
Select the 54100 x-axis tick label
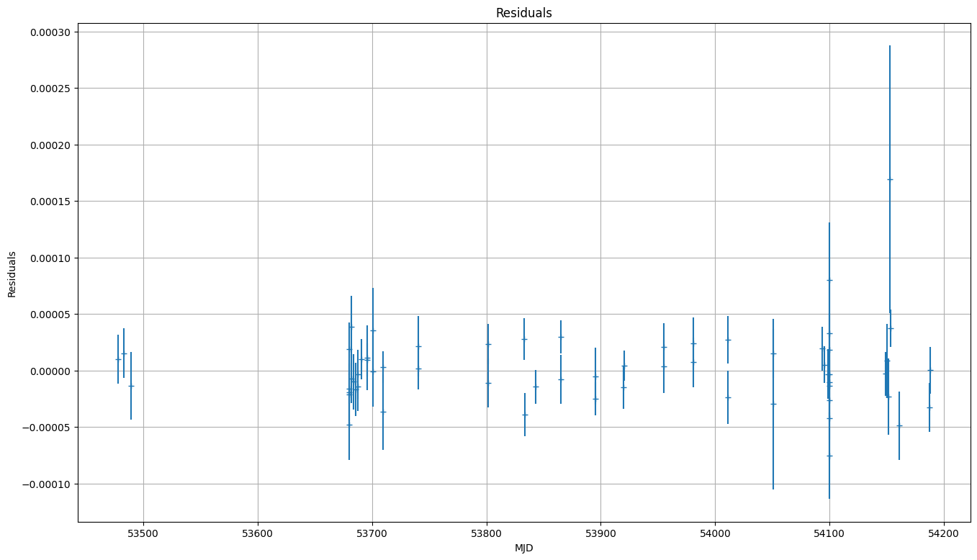point(829,533)
